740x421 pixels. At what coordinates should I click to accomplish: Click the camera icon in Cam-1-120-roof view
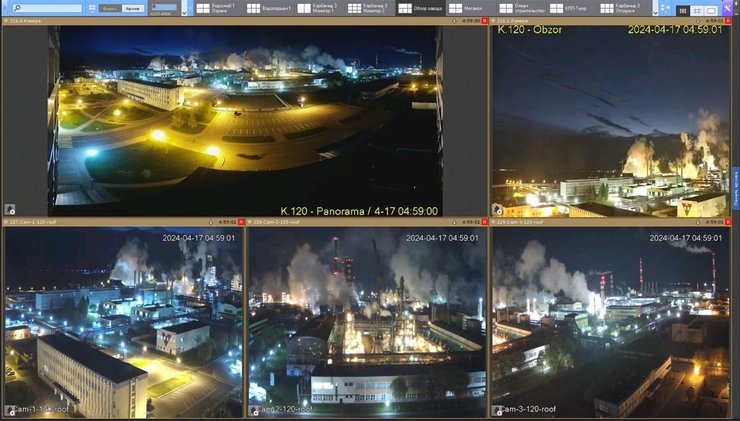(x=9, y=411)
